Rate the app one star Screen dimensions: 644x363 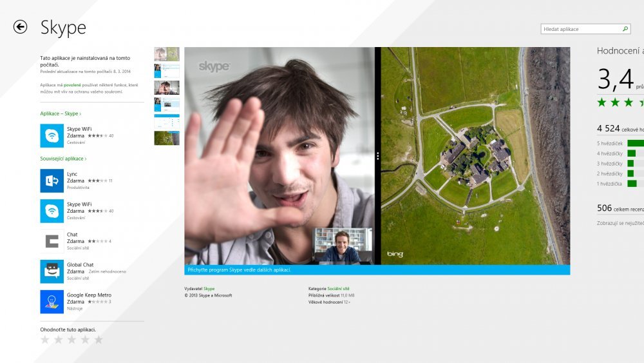point(45,340)
